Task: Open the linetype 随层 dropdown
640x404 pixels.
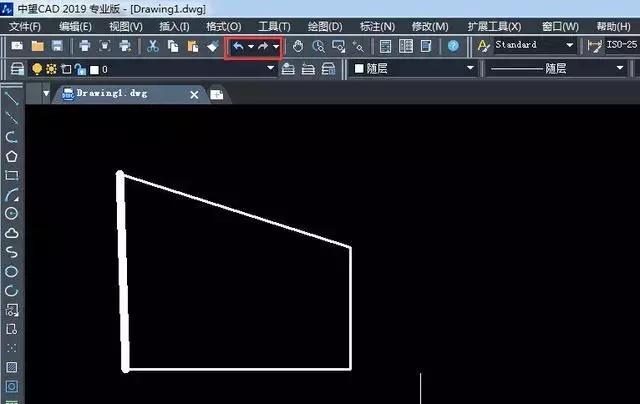Action: (556, 68)
